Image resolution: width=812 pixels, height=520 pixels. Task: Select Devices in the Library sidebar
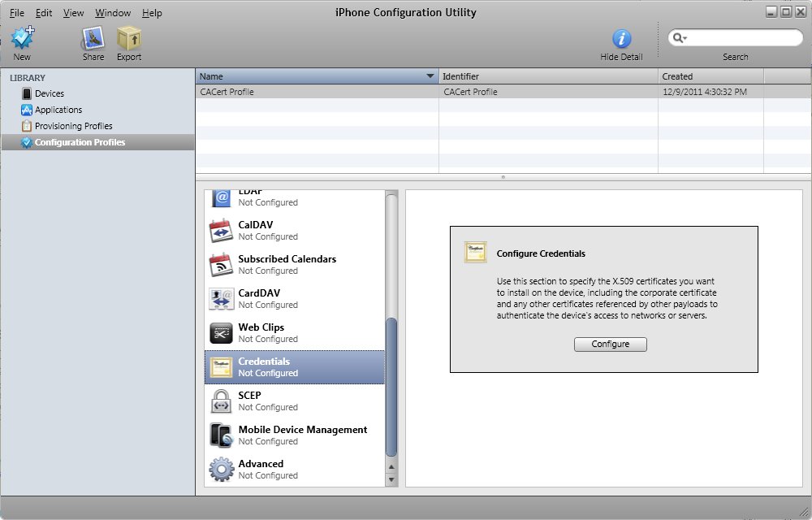tap(49, 93)
